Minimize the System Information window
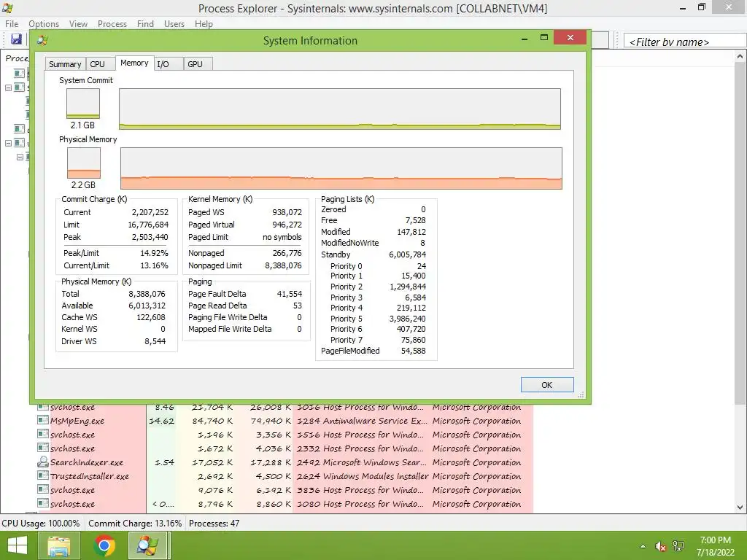 [525, 38]
